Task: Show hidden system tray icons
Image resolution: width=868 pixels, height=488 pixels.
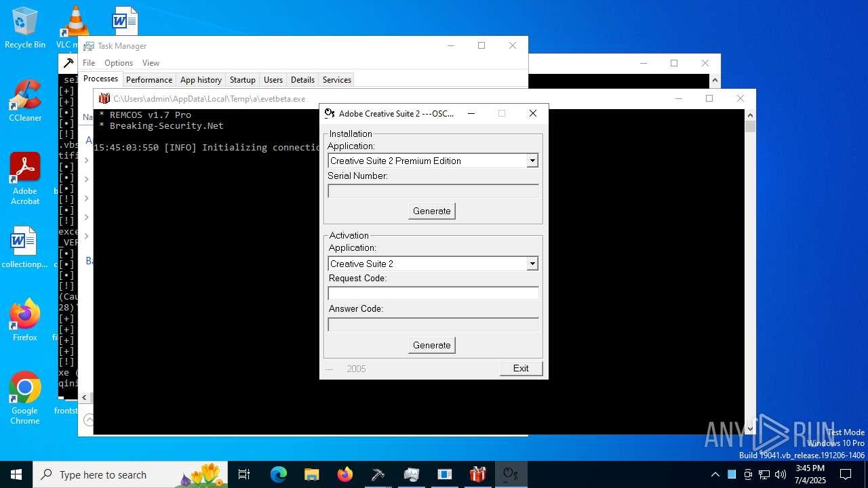Action: (x=715, y=474)
